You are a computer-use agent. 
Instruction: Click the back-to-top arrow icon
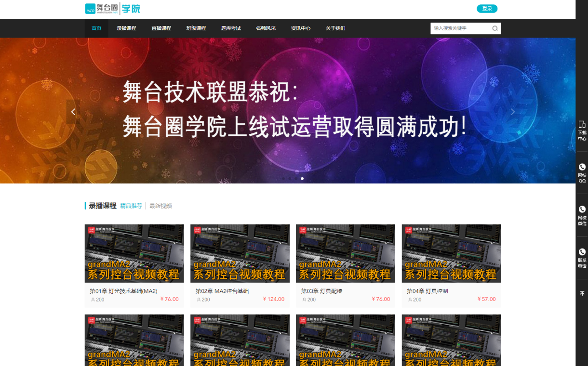point(582,293)
